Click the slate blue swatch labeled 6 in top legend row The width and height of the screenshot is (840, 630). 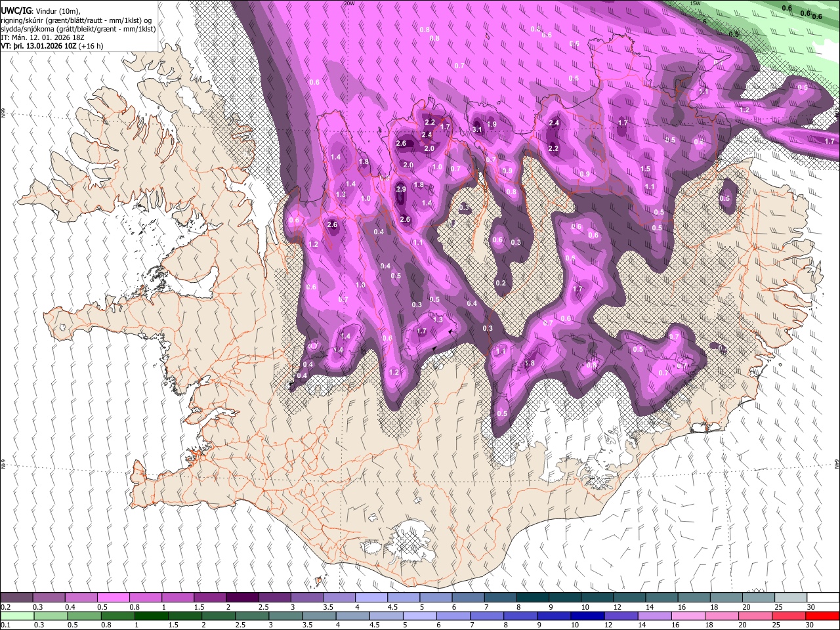click(x=469, y=597)
